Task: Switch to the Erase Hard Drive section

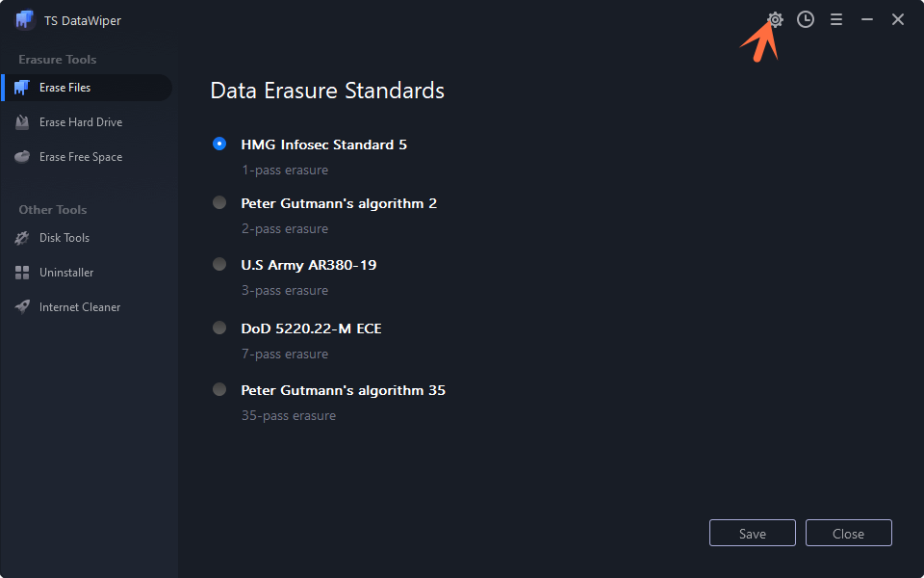Action: click(81, 122)
